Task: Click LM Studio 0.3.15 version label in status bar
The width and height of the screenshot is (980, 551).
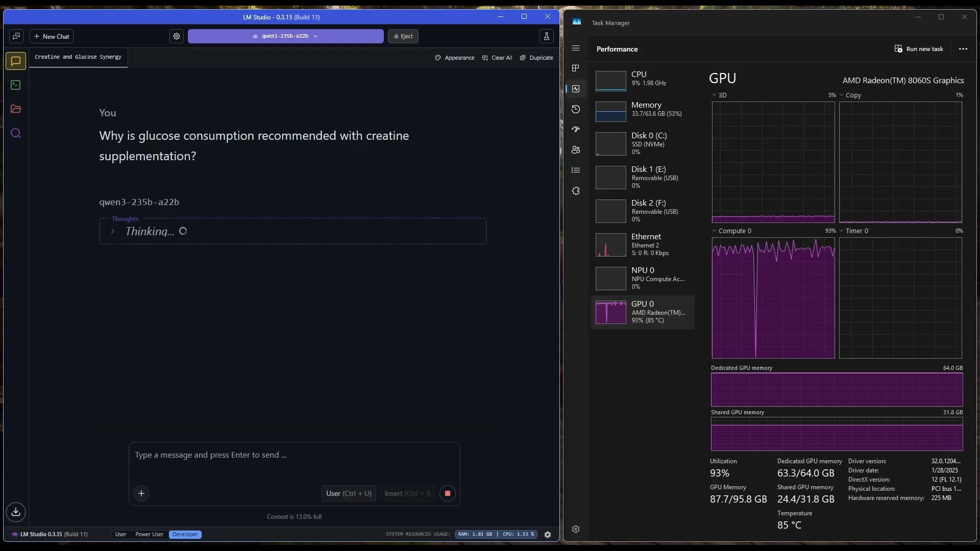Action: [50, 535]
